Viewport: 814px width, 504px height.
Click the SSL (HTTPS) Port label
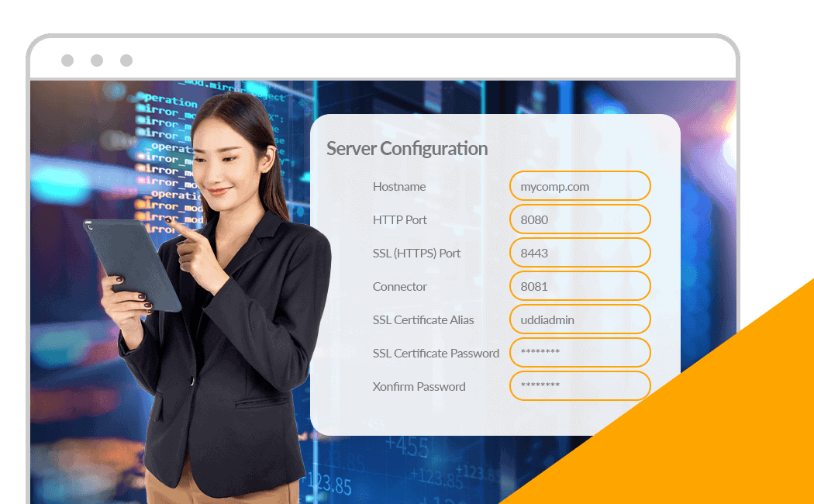(416, 254)
